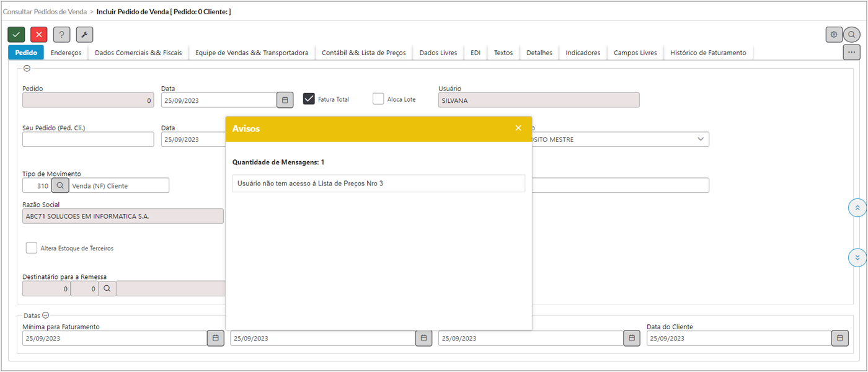Switch to the Endereços tab
868x372 pixels.
click(x=66, y=53)
